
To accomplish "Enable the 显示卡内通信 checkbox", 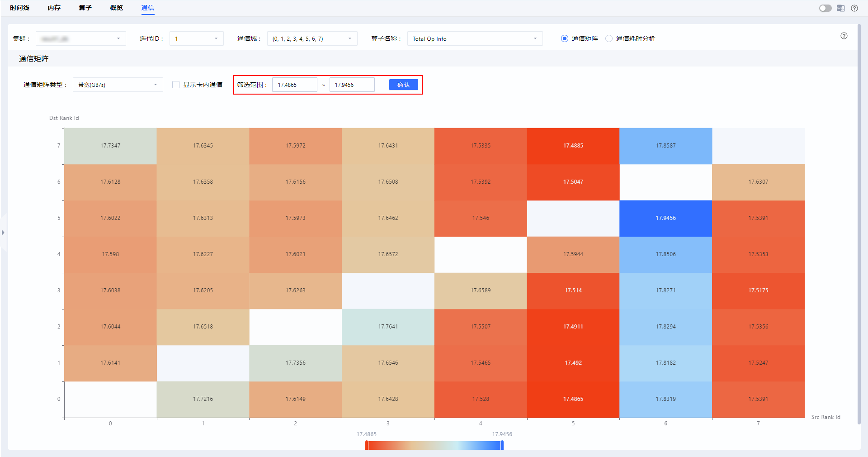I will click(176, 85).
